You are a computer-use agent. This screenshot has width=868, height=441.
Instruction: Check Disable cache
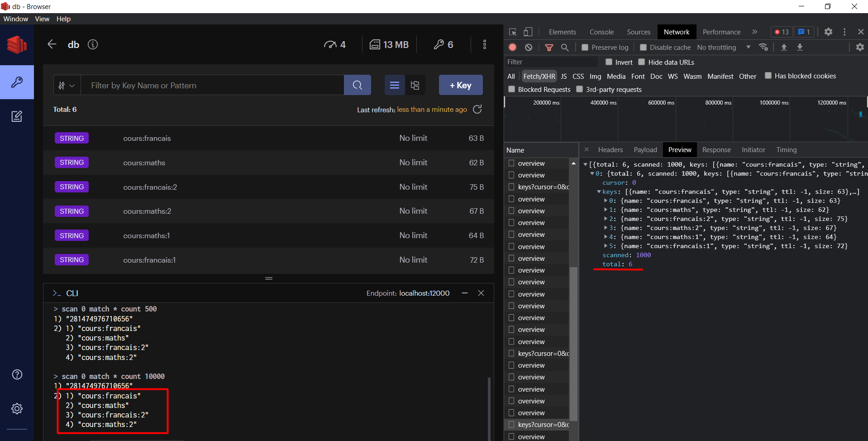point(643,47)
